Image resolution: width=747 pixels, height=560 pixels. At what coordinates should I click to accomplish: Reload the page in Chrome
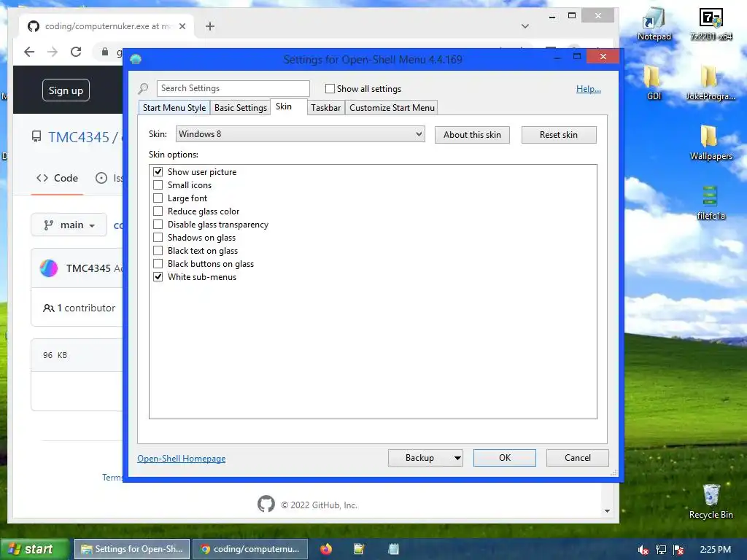pos(76,52)
